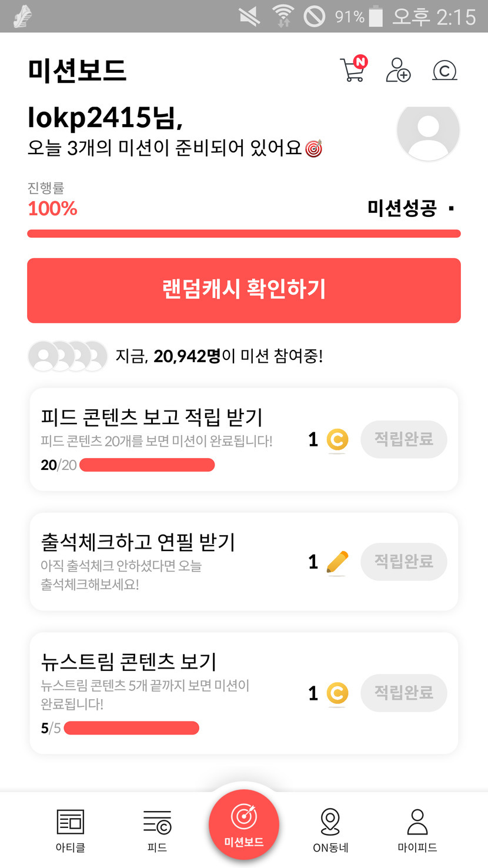This screenshot has width=488, height=868.
Task: Tap the 적립완료 button for attendance check mission
Action: coord(404,562)
